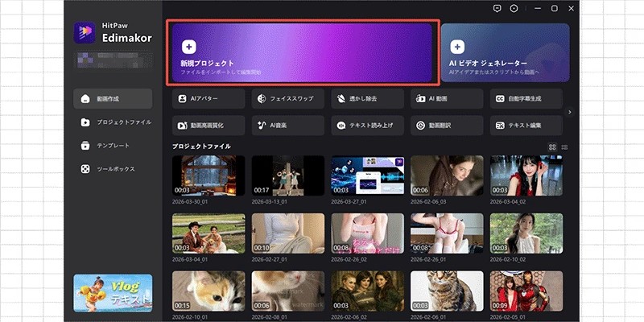Open project thumbnail 2026-02-26_01
The width and height of the screenshot is (644, 322).
(447, 233)
